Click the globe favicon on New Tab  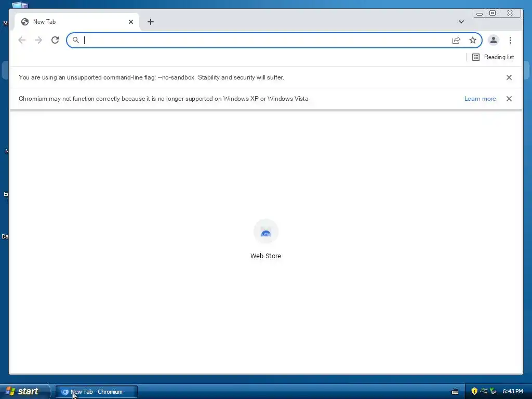(x=25, y=22)
